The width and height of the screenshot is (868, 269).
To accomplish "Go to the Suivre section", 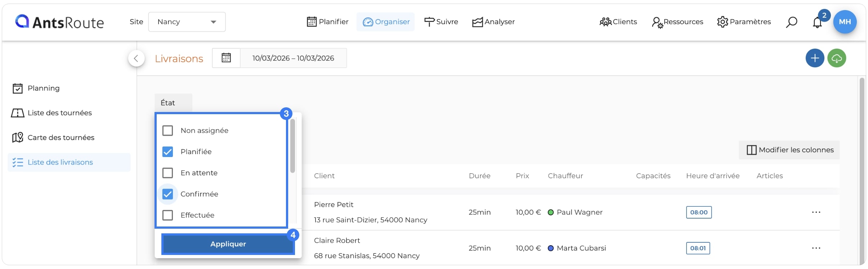I will tap(441, 22).
